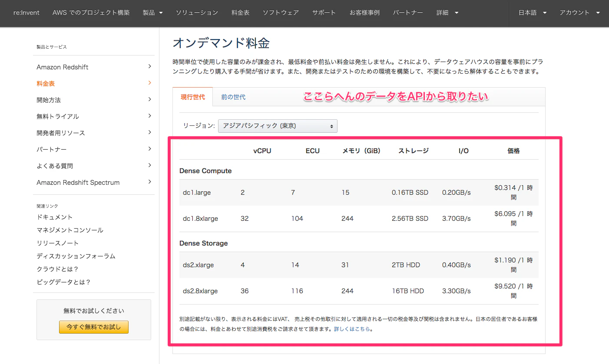
Task: Open the region selector combo box
Action: (277, 126)
